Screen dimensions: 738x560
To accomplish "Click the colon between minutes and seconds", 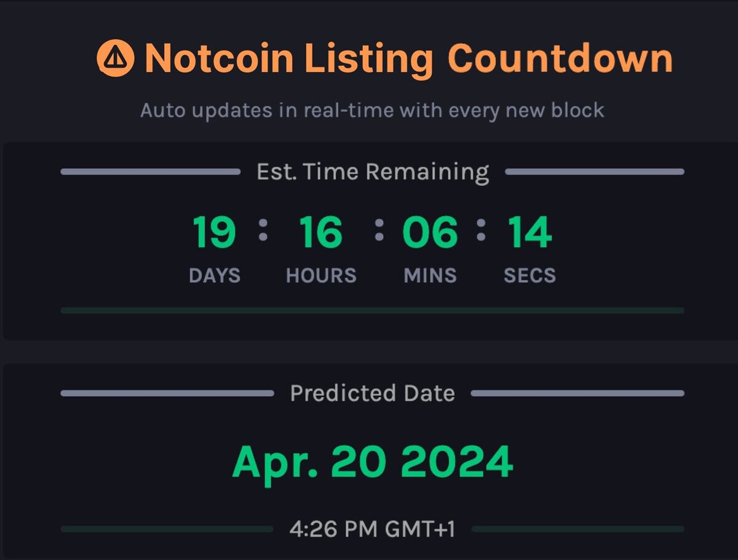I will [x=481, y=230].
